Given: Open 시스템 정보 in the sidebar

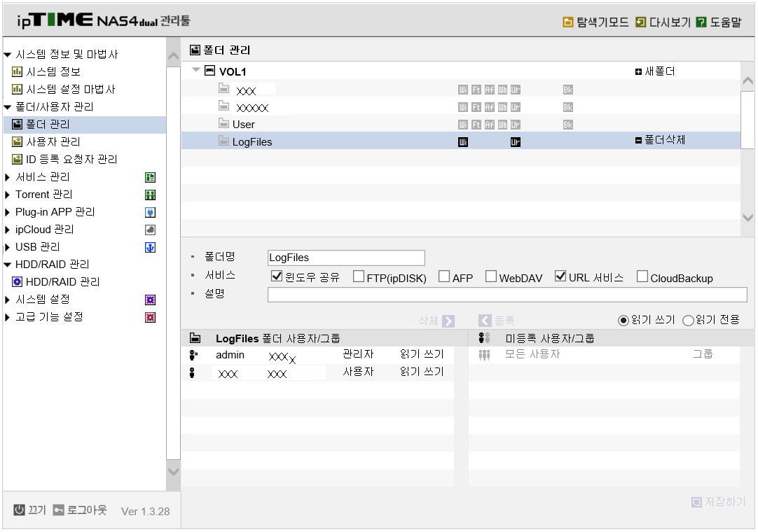Looking at the screenshot, I should pos(46,72).
